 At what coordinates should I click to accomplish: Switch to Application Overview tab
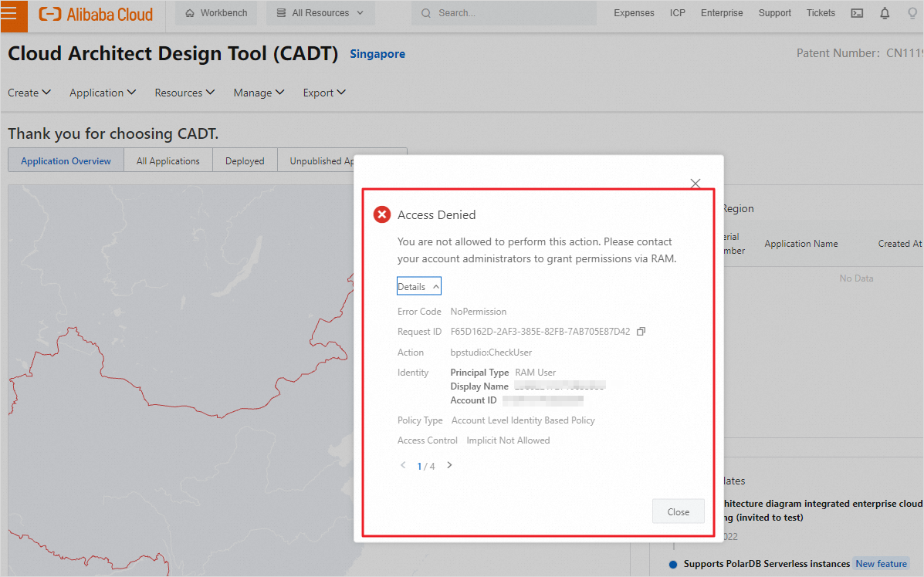point(66,160)
